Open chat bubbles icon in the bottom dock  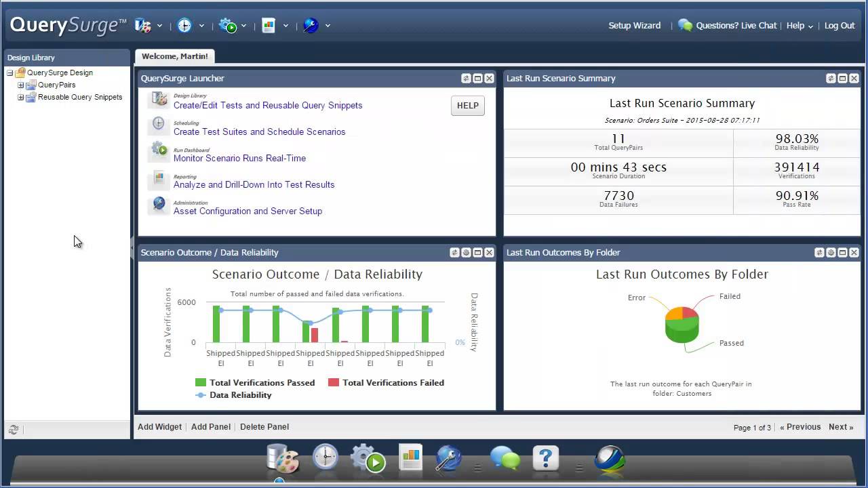pyautogui.click(x=505, y=459)
